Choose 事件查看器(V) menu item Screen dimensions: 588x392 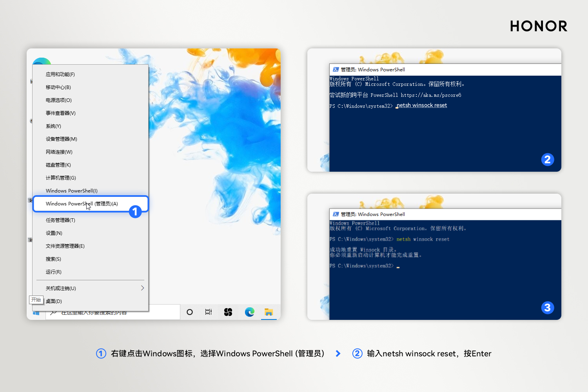click(x=91, y=113)
